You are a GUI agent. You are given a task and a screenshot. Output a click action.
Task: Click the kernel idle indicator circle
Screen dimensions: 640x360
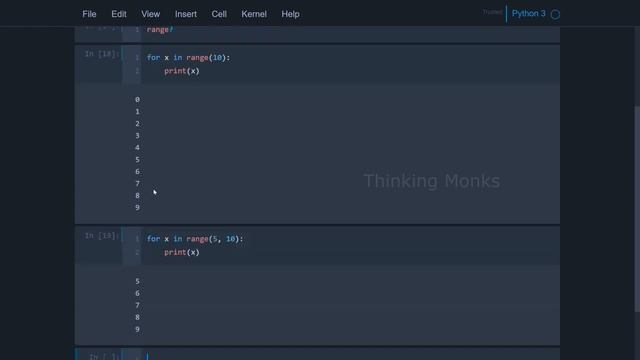click(x=555, y=14)
